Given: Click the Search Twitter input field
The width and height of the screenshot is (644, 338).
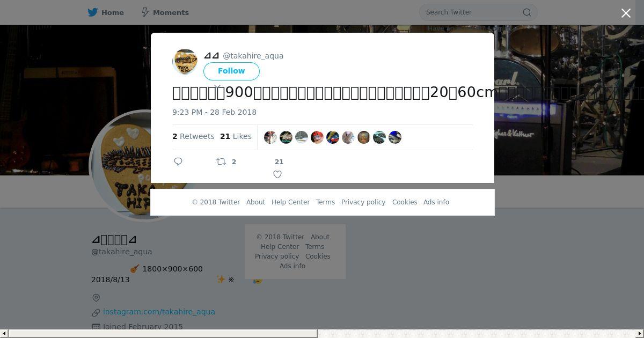Looking at the screenshot, I should pos(472,12).
